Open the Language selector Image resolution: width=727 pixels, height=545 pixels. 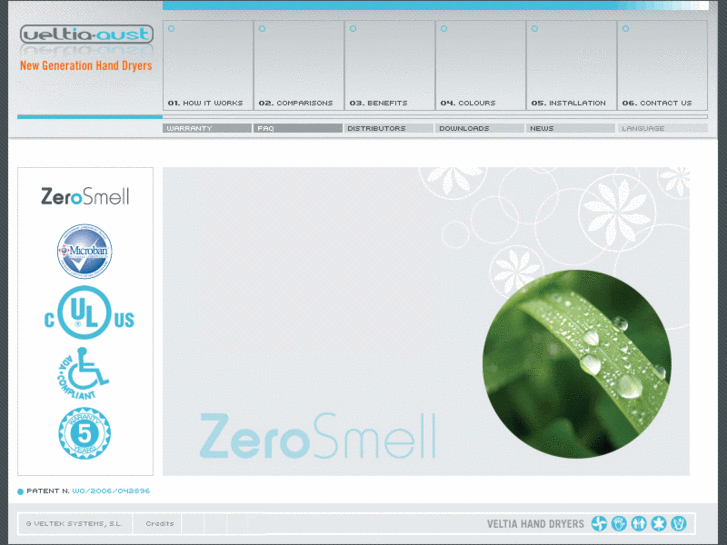click(662, 128)
